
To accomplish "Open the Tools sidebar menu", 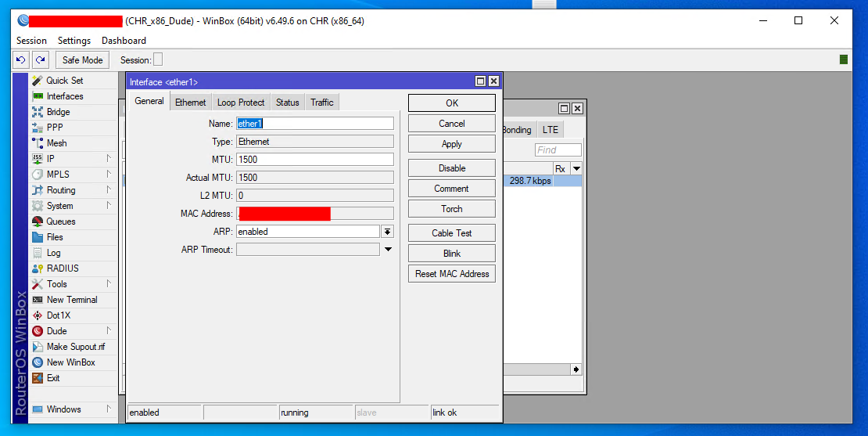I will [73, 283].
